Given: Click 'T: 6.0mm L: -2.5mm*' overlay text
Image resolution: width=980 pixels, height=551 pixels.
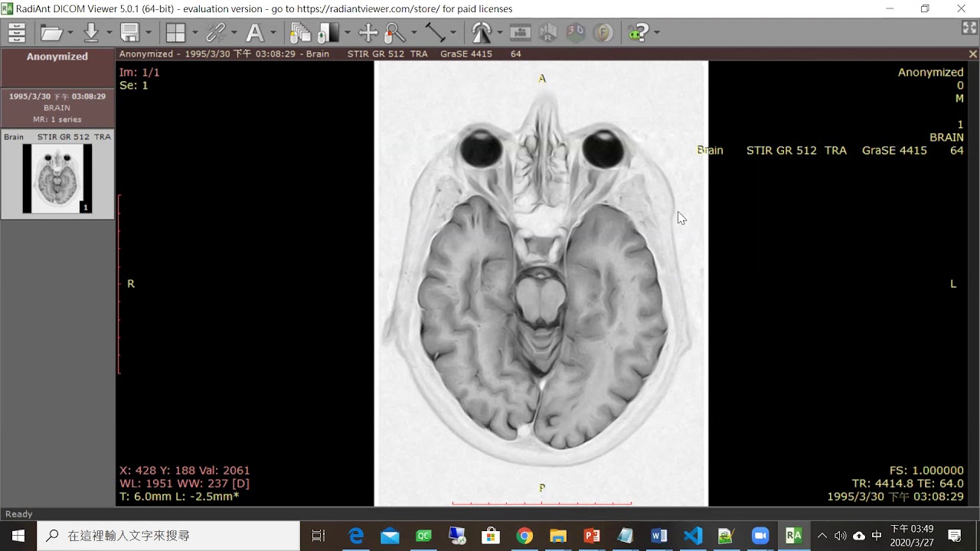Looking at the screenshot, I should 179,497.
